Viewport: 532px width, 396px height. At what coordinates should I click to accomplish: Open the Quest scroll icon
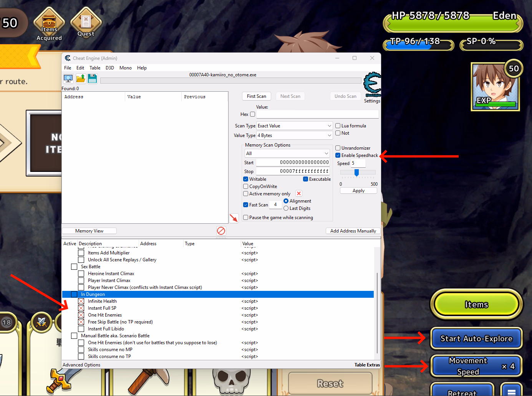pos(86,23)
